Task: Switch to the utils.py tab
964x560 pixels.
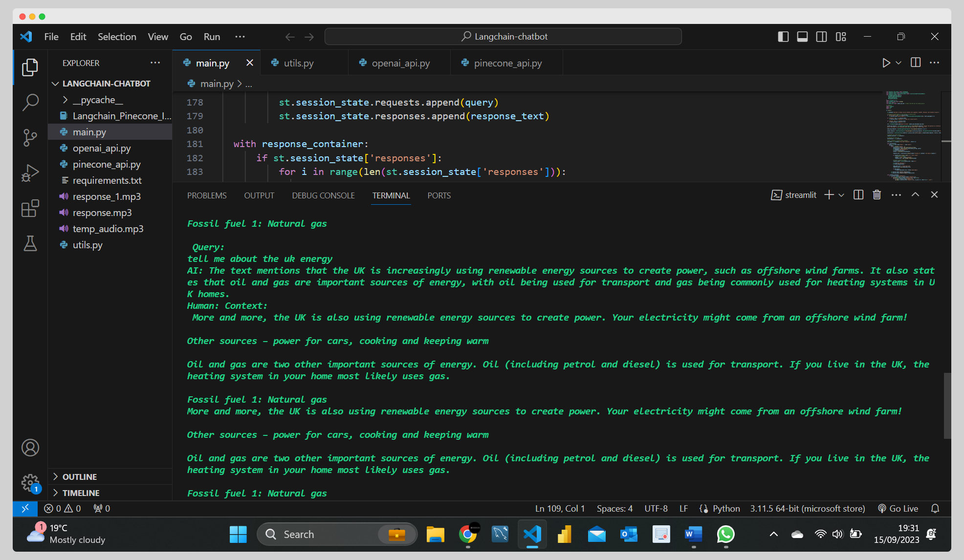Action: coord(298,63)
